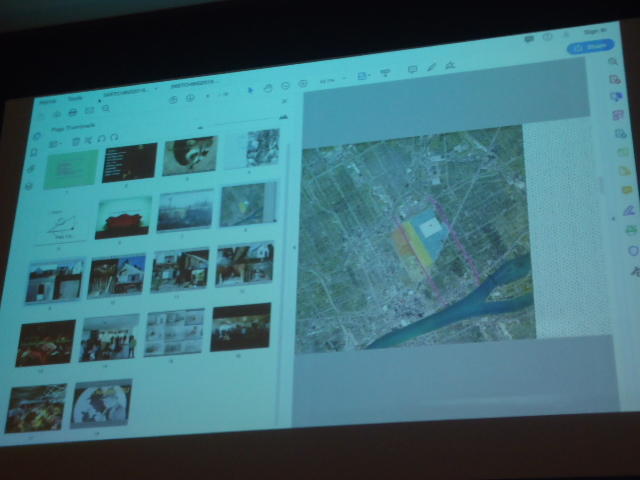
Task: Select the small aerial map thumbnail
Action: click(x=248, y=204)
